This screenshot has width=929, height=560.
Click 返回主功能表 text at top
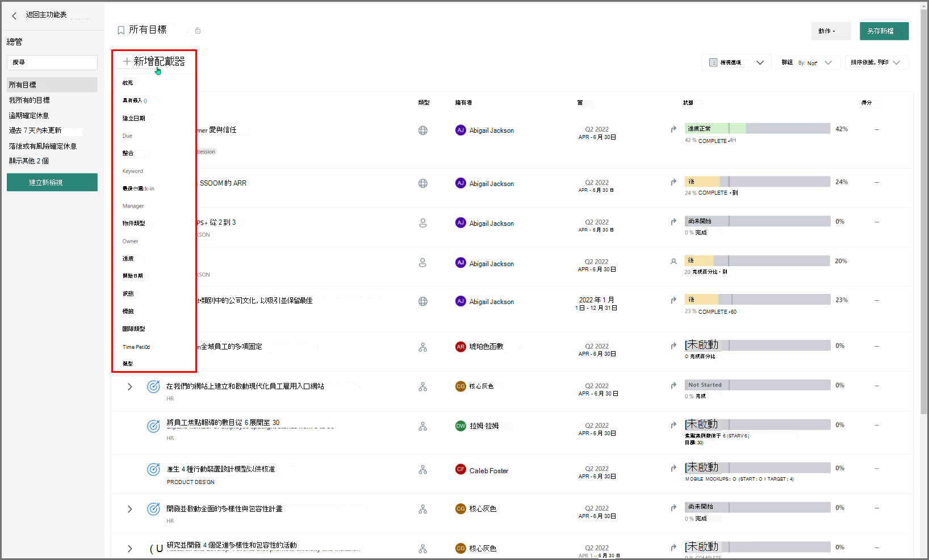[47, 15]
